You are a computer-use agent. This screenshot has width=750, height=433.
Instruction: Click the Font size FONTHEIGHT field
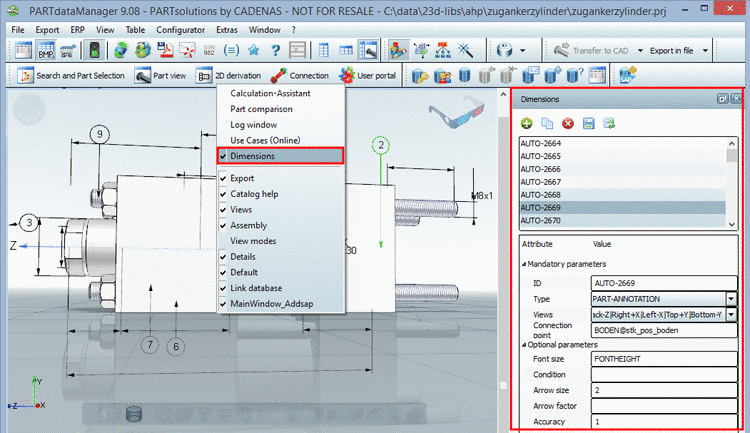coord(664,359)
